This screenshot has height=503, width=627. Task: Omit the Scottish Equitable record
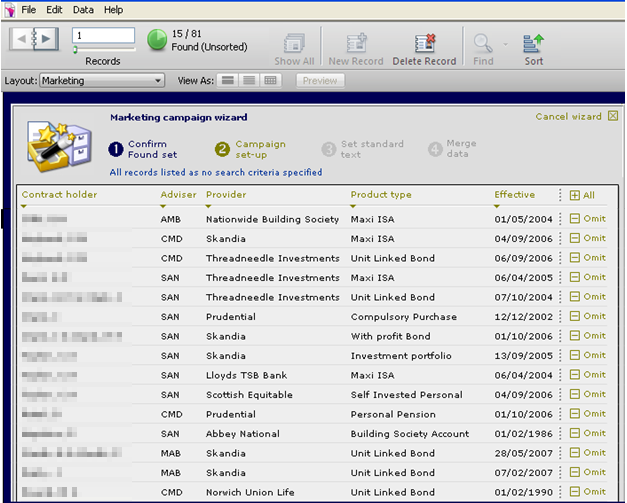[587, 394]
